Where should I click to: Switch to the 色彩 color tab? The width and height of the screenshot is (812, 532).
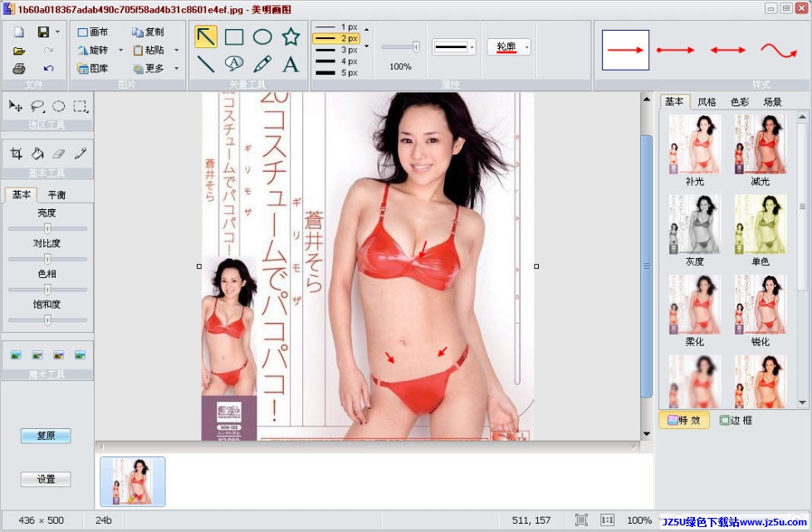pos(740,102)
